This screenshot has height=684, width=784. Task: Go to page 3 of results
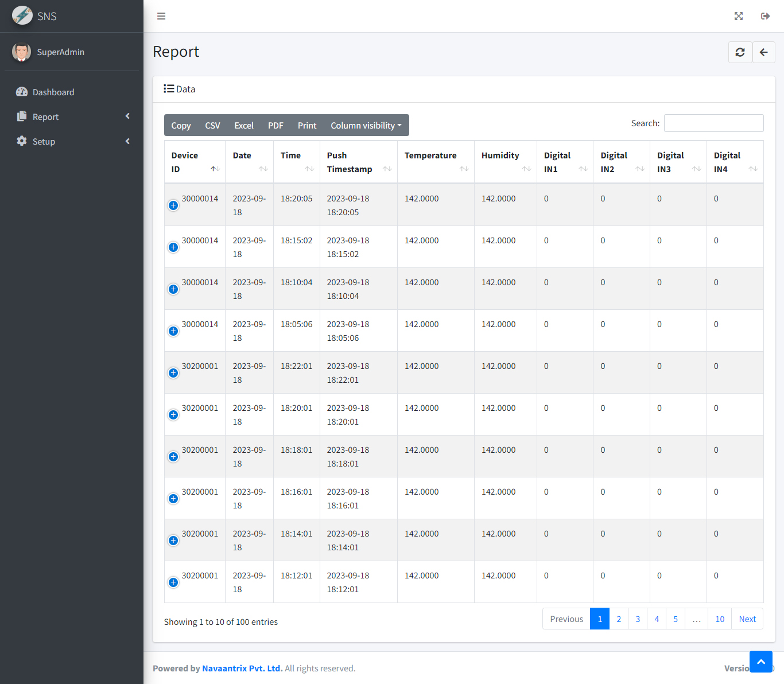click(x=638, y=619)
